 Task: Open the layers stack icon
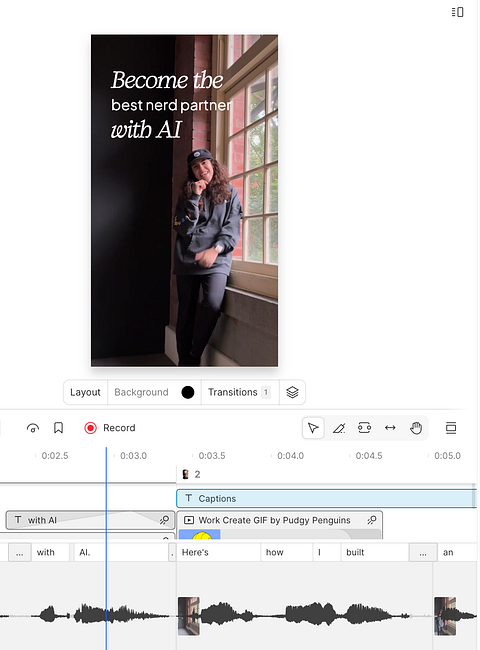[292, 392]
